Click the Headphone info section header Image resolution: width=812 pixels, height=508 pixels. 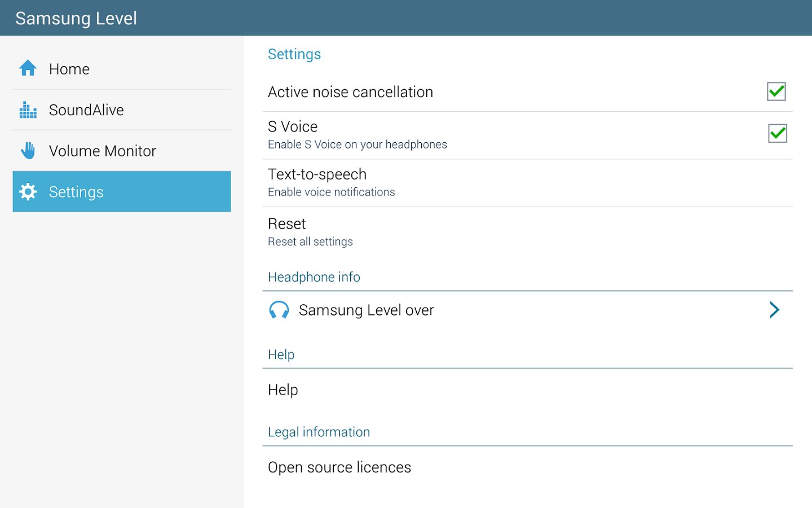(314, 277)
